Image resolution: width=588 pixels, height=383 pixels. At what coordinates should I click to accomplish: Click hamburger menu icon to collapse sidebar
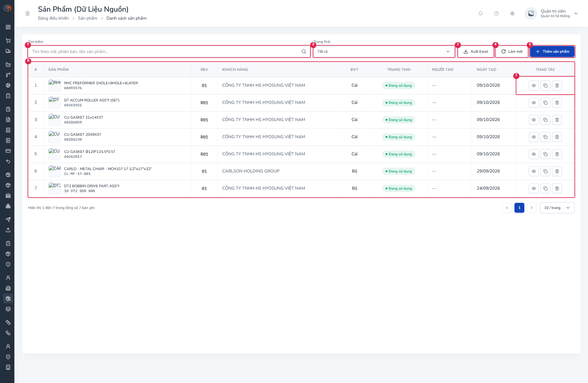pos(28,13)
